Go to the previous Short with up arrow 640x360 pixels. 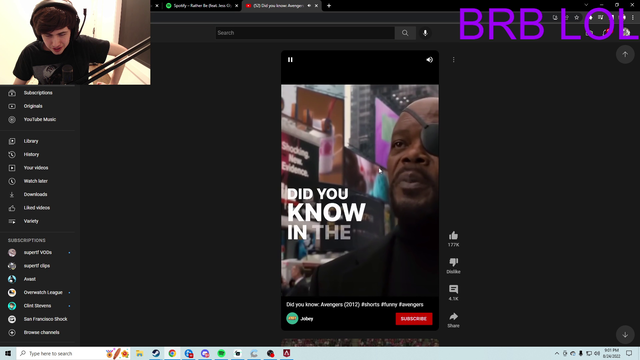[x=625, y=54]
